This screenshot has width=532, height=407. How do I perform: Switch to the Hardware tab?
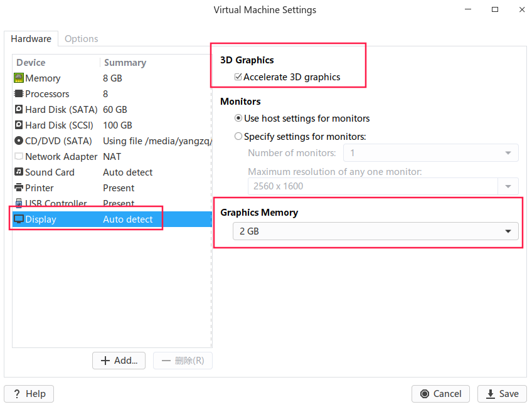tap(31, 39)
